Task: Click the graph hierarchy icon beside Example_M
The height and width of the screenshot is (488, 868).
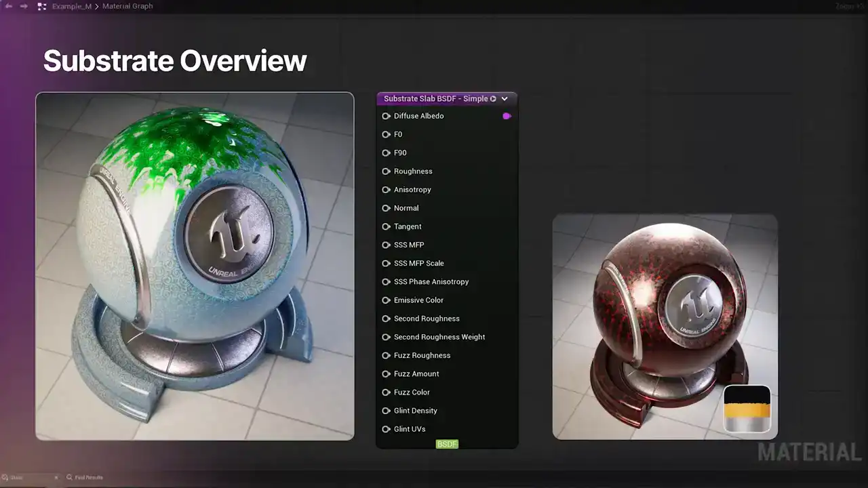Action: click(x=42, y=6)
